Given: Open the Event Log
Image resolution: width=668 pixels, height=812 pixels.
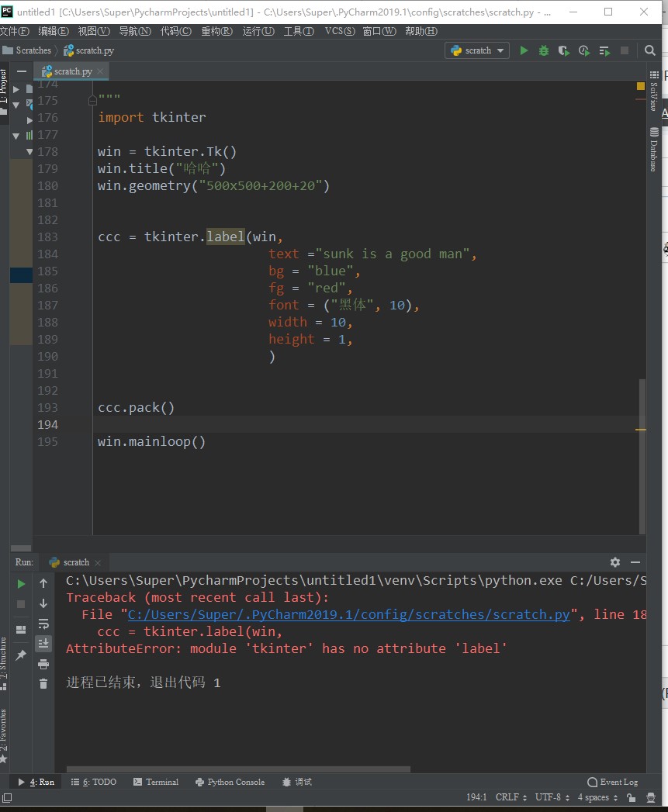Looking at the screenshot, I should click(x=613, y=782).
